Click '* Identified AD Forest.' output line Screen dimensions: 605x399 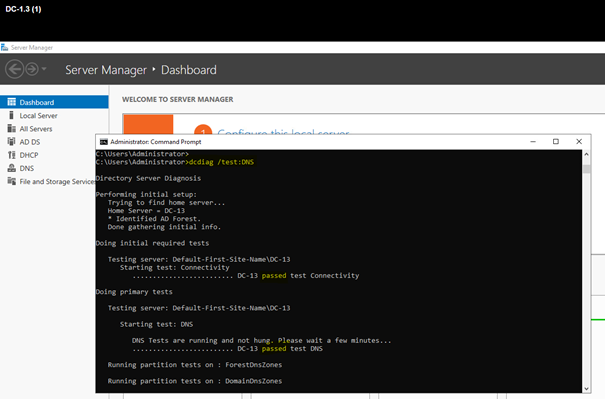pyautogui.click(x=154, y=219)
